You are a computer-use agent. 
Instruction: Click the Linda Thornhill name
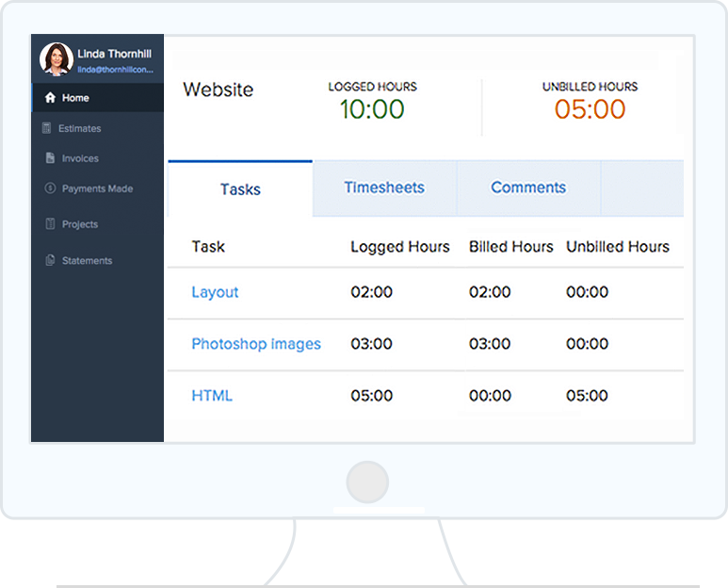tap(115, 54)
